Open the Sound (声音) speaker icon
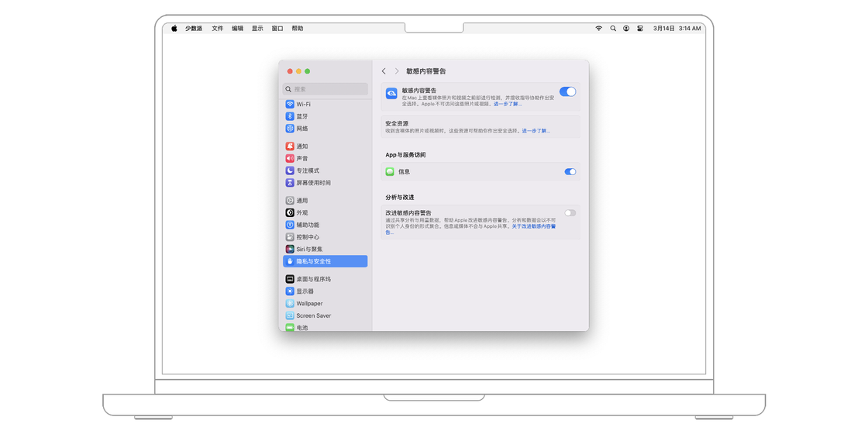The width and height of the screenshot is (868, 434). click(x=290, y=158)
